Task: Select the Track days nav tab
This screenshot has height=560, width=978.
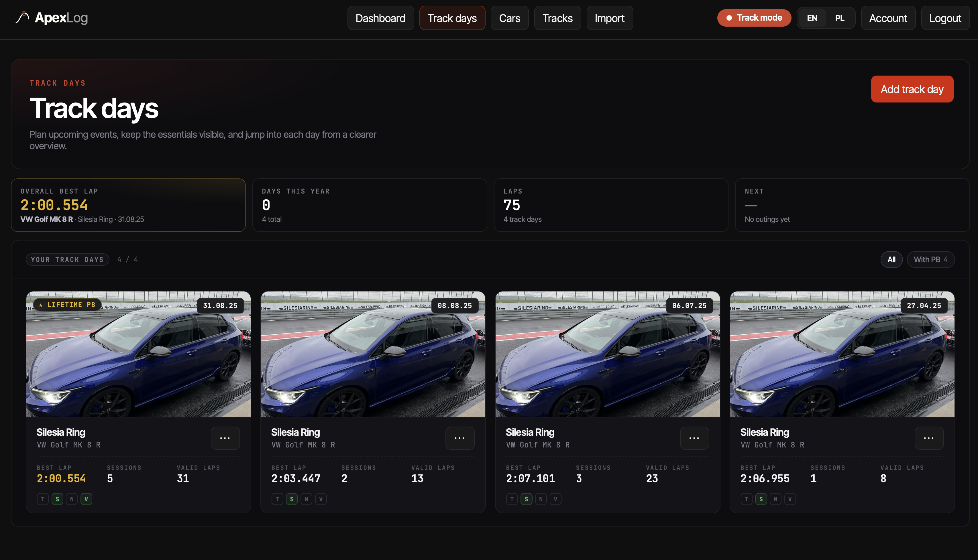Action: (x=452, y=18)
